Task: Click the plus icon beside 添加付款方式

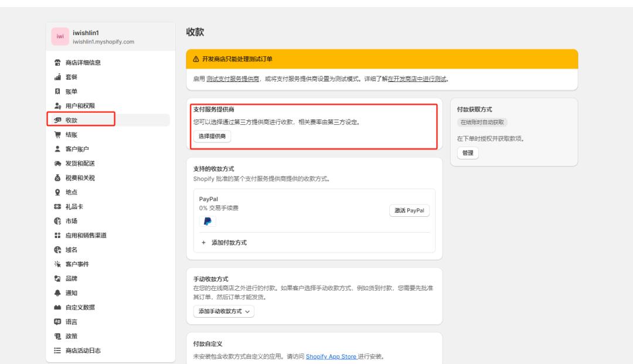Action: (203, 243)
